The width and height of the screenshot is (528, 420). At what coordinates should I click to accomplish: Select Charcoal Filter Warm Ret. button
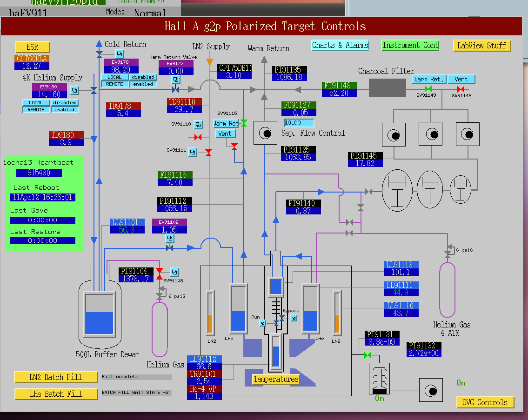point(429,79)
